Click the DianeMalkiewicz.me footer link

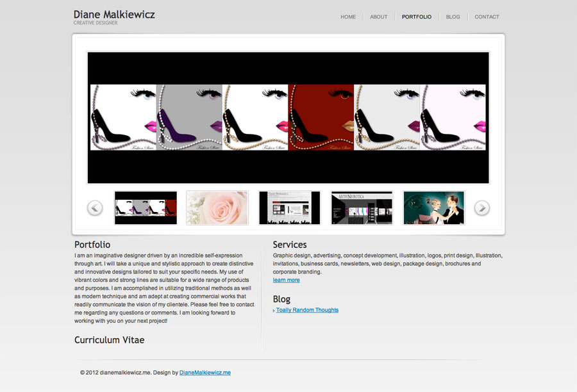click(x=205, y=372)
